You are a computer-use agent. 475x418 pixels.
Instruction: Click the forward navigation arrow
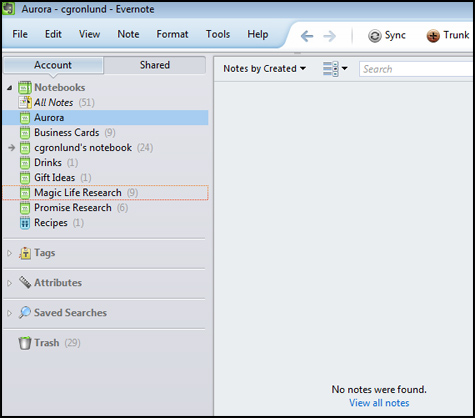coord(329,36)
